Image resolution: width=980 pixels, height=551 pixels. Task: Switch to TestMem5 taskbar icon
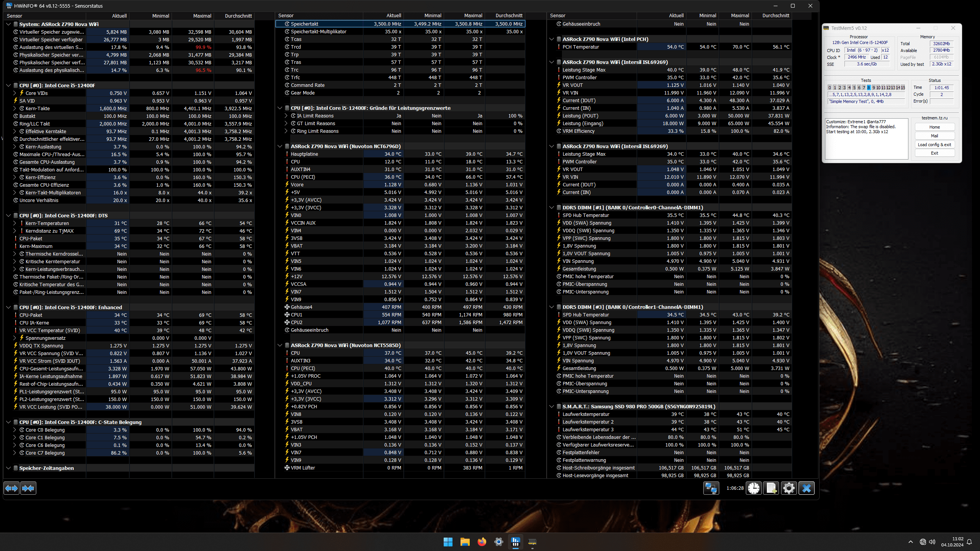pos(532,542)
